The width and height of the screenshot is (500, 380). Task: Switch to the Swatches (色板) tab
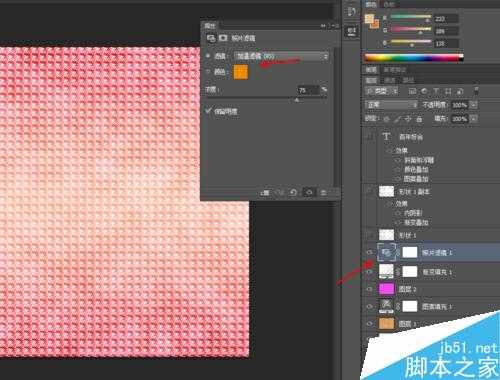tap(389, 4)
